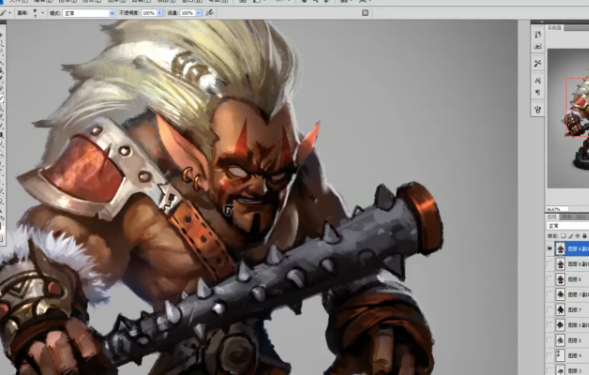Click the 流量 100% value field
The height and width of the screenshot is (375, 589).
tap(187, 13)
